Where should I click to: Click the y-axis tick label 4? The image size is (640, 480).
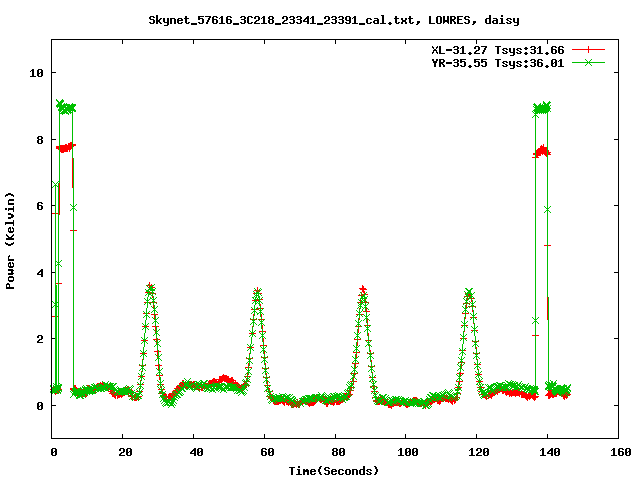[40, 273]
